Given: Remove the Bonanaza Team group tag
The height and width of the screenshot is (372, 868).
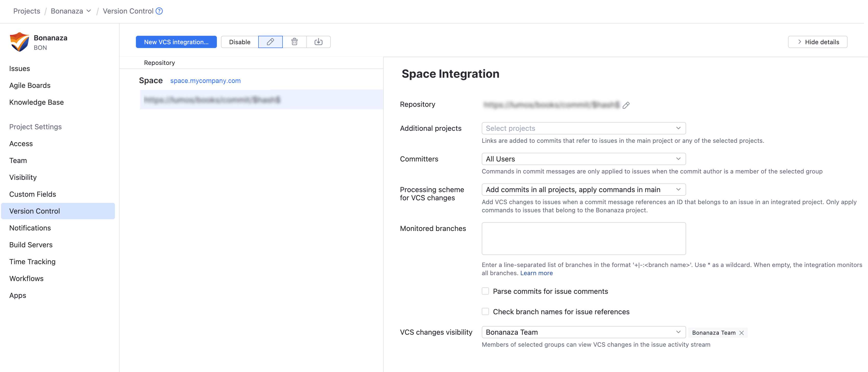Looking at the screenshot, I should (x=741, y=333).
